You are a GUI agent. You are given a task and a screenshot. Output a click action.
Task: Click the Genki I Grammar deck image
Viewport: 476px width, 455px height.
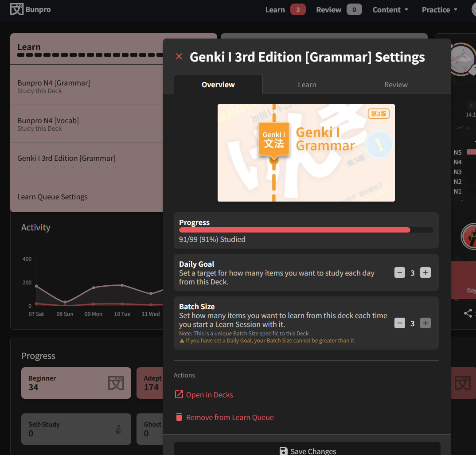click(x=306, y=153)
